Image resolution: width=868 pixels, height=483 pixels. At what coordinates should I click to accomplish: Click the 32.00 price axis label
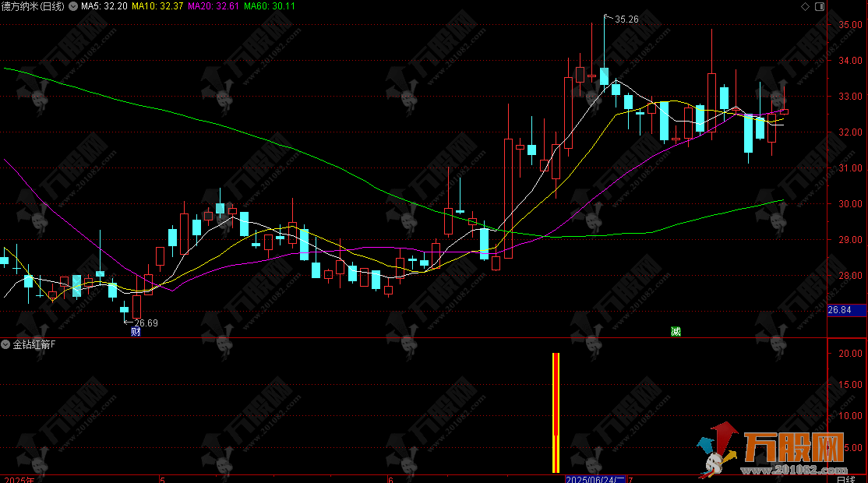pyautogui.click(x=850, y=132)
